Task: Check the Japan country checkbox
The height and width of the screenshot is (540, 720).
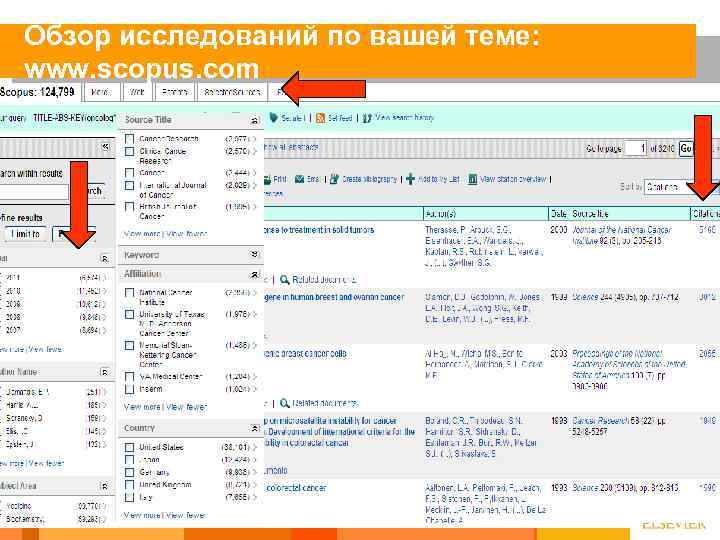Action: pyautogui.click(x=129, y=460)
